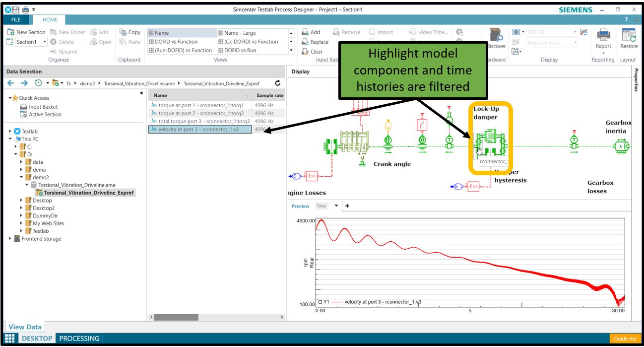
Task: Click the New Folder button
Action: pyautogui.click(x=68, y=32)
